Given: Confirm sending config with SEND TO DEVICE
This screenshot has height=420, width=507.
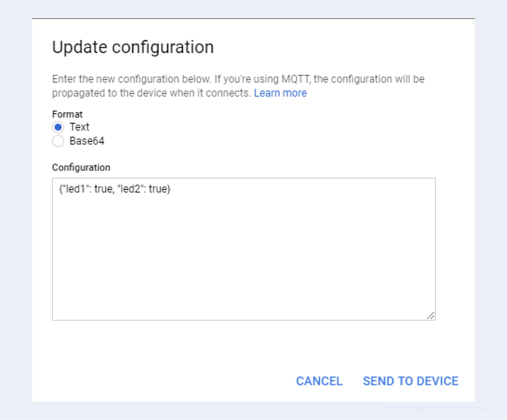Looking at the screenshot, I should [x=410, y=381].
